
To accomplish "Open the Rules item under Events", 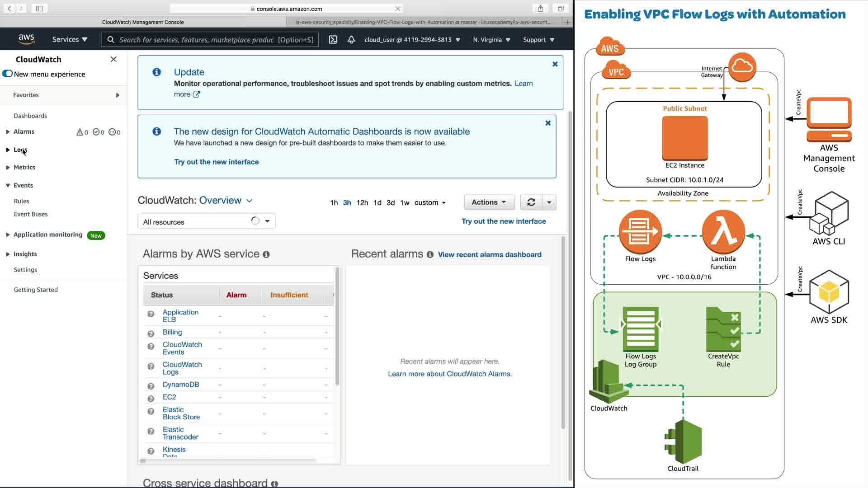I will click(x=21, y=201).
